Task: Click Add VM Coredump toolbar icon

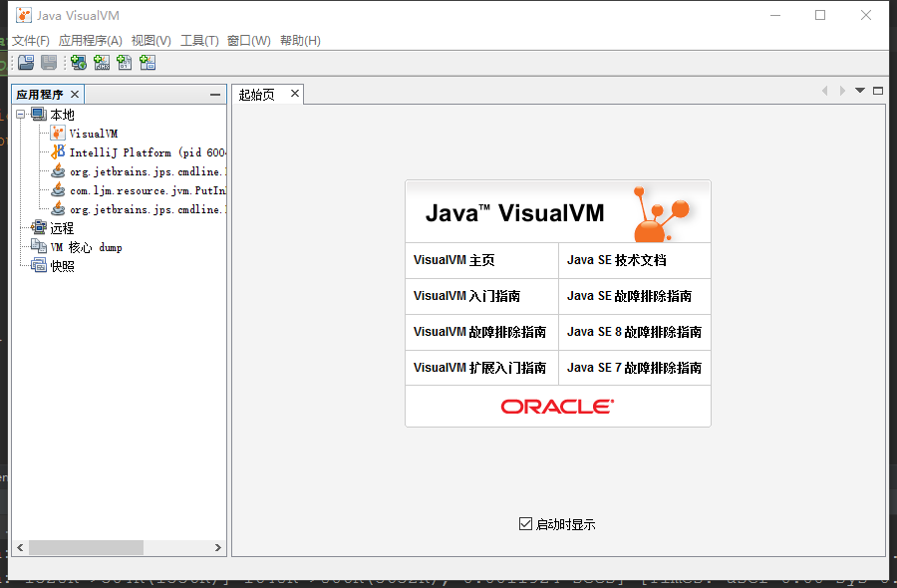Action: [125, 63]
